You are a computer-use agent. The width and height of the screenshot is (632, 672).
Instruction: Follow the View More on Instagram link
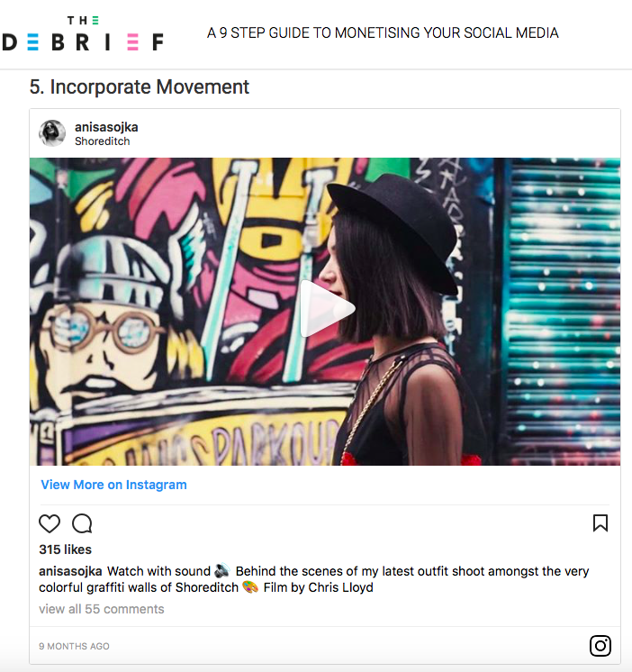click(x=114, y=485)
